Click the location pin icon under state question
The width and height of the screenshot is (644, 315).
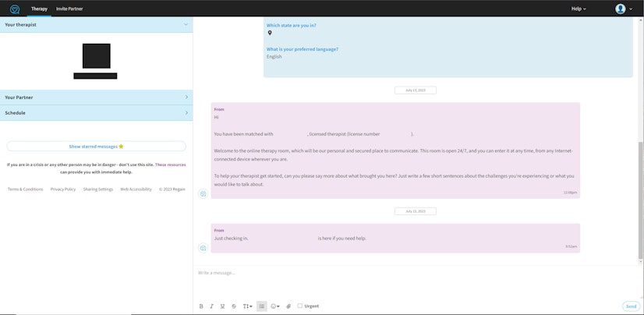pyautogui.click(x=270, y=33)
